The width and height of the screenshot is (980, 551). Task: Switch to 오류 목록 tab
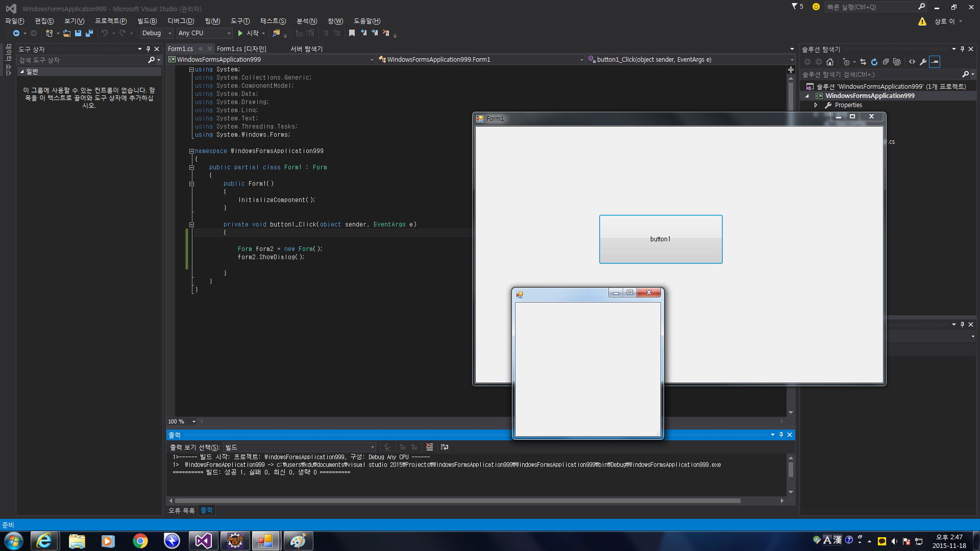[182, 510]
